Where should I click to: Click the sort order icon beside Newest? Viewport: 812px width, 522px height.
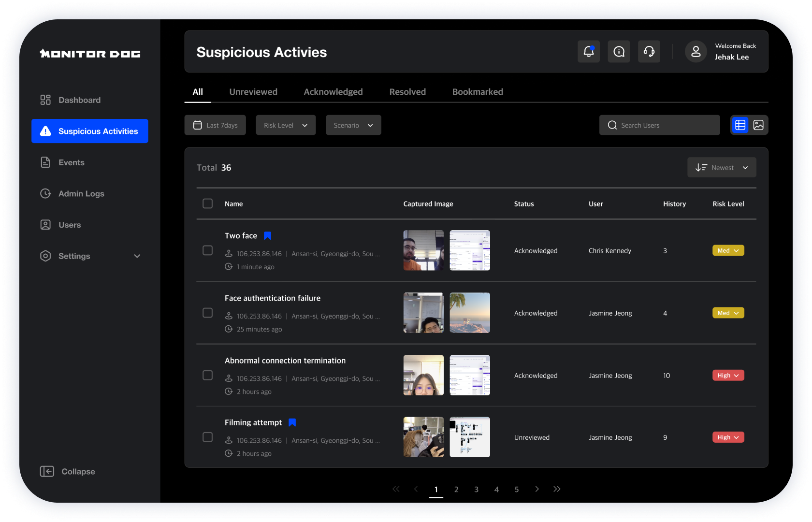[x=701, y=168]
